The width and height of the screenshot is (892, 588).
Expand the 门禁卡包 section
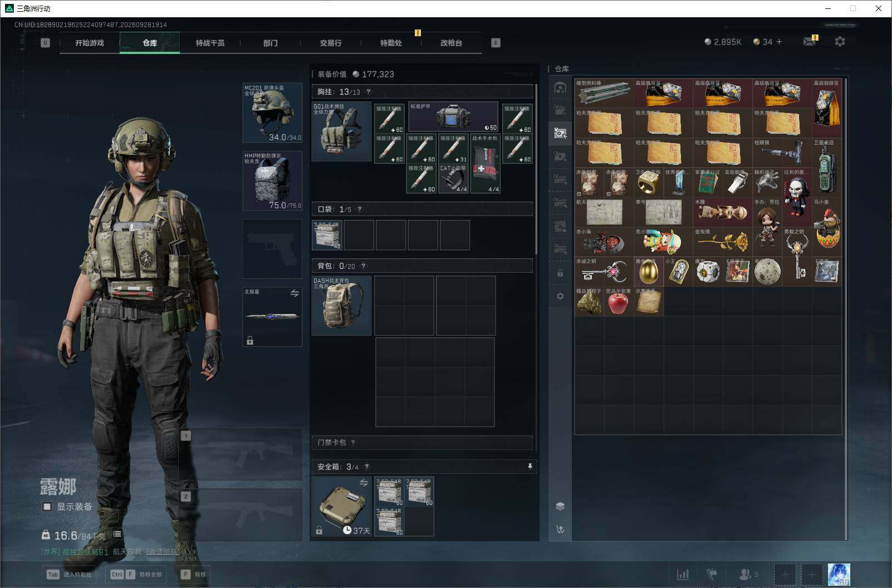pos(422,442)
